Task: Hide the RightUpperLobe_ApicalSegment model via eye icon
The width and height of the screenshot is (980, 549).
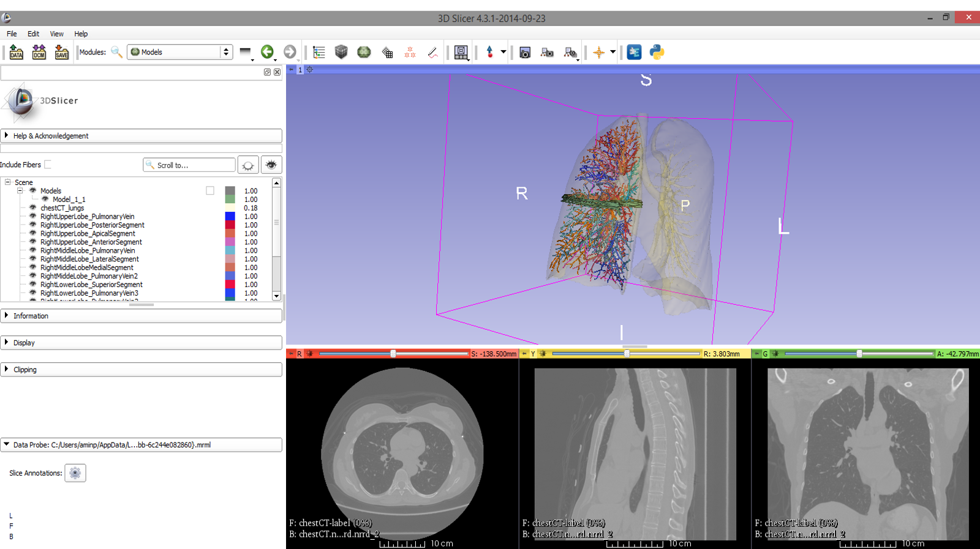Action: [33, 234]
